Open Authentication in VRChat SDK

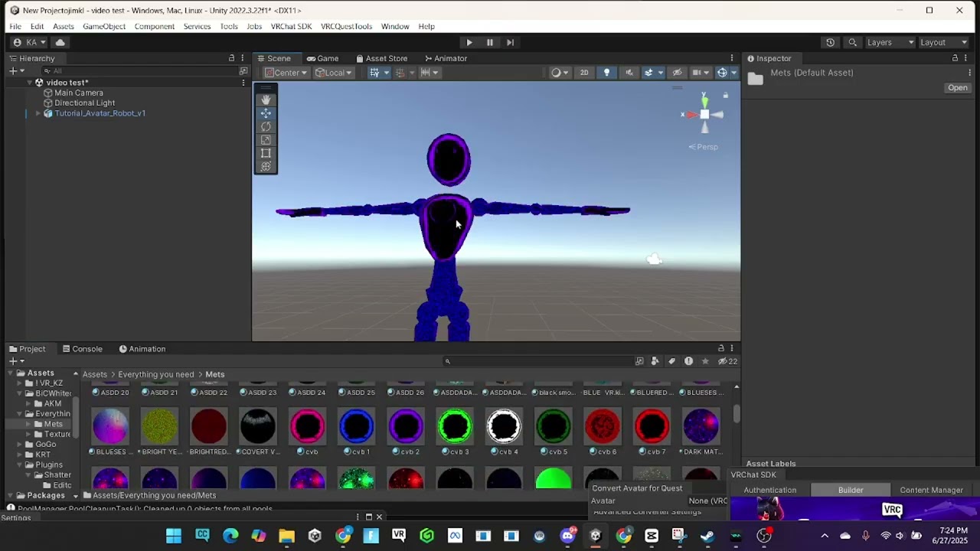[769, 490]
